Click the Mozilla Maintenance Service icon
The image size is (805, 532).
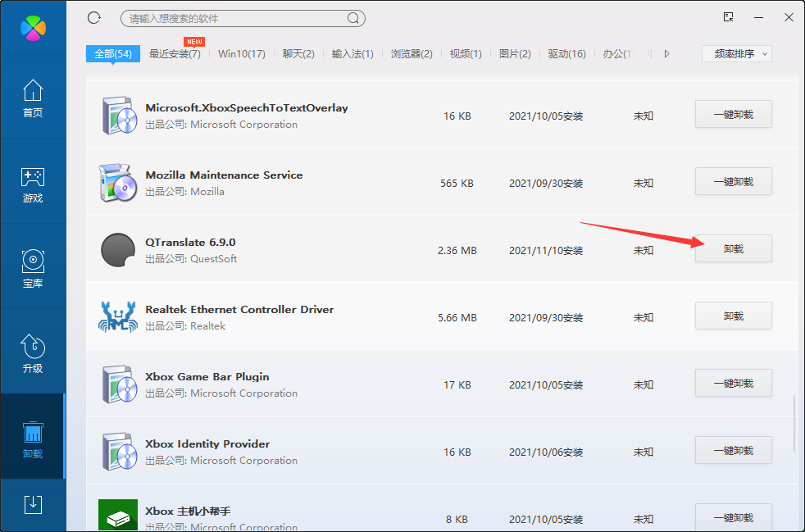pos(118,183)
